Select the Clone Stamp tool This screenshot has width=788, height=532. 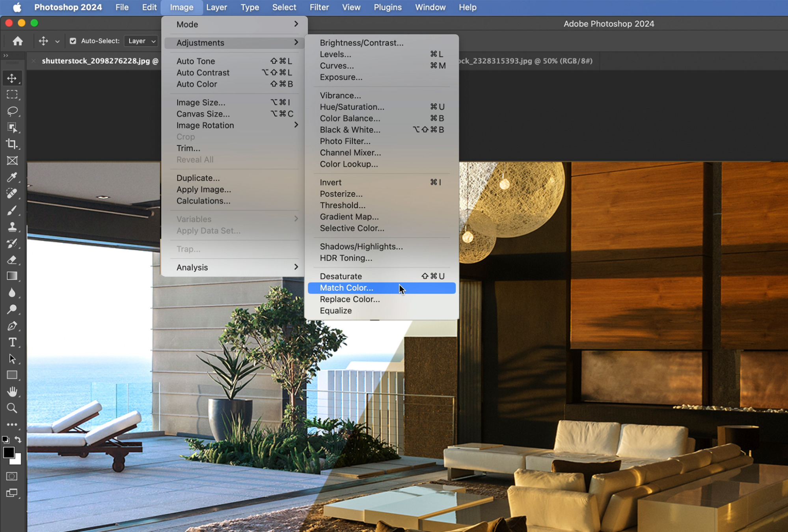click(12, 227)
